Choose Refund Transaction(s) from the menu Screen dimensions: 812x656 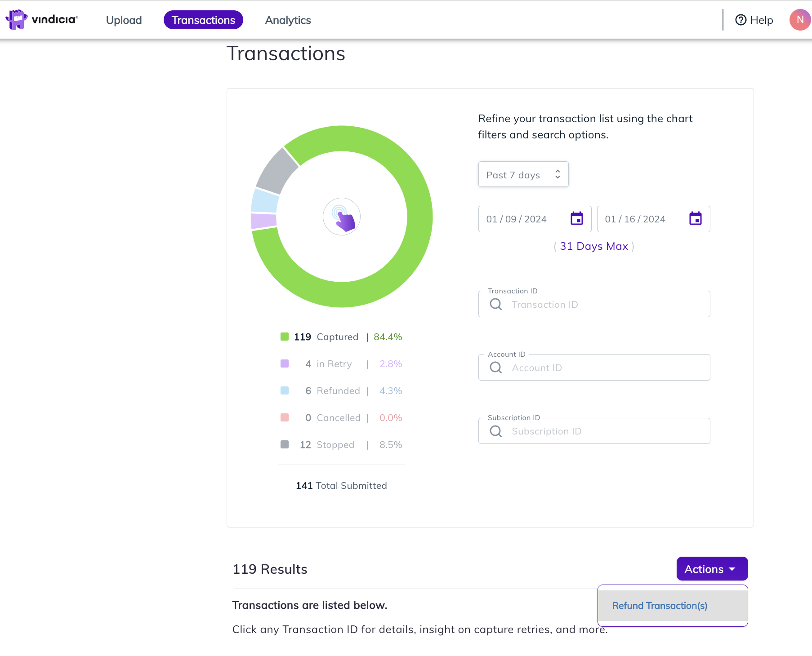point(673,606)
